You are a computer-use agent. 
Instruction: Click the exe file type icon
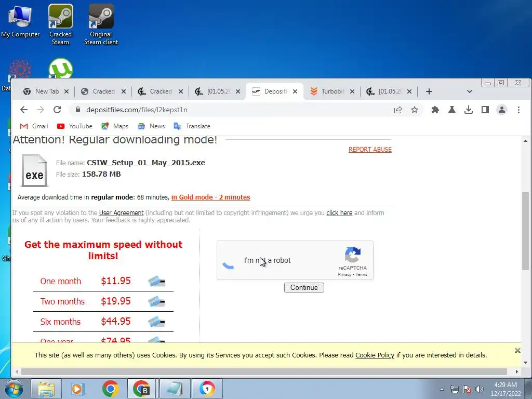(x=34, y=170)
